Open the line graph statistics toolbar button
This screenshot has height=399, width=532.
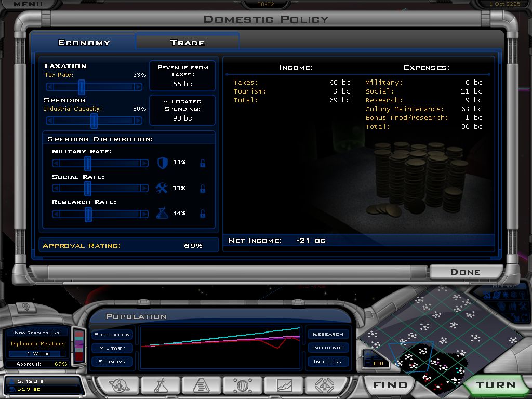[x=284, y=385]
